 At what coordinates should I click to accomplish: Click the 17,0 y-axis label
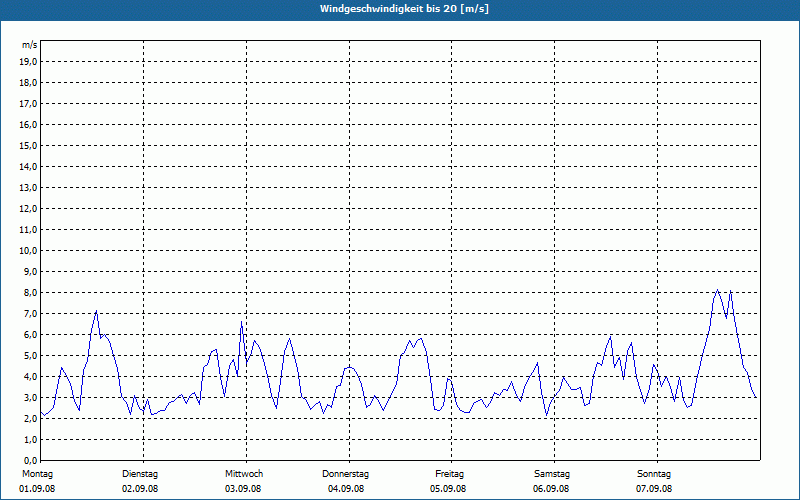point(28,104)
